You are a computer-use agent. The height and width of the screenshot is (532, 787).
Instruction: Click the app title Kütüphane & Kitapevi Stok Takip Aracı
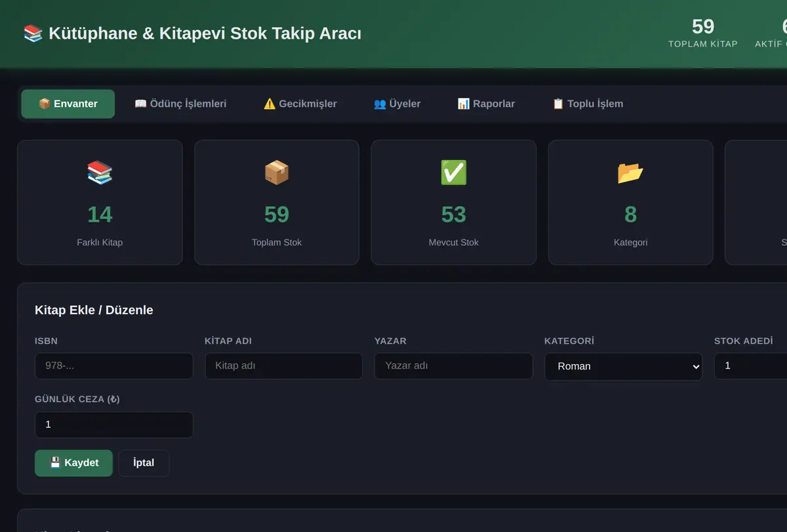205,33
